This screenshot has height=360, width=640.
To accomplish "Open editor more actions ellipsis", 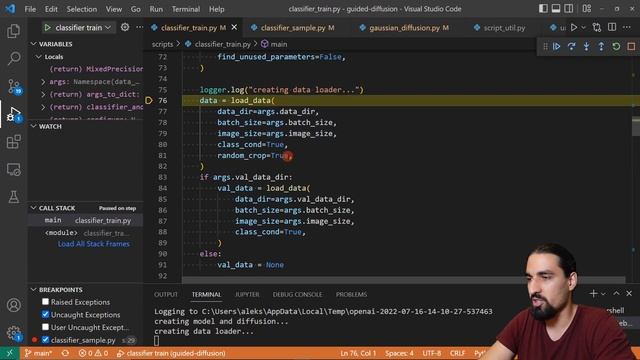I will click(627, 27).
